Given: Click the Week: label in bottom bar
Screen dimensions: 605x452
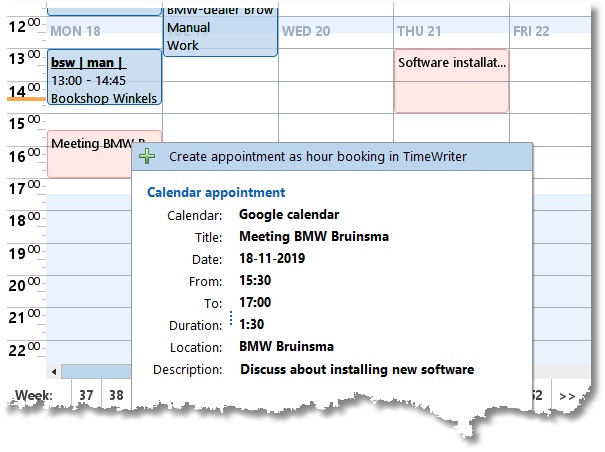Looking at the screenshot, I should point(33,395).
